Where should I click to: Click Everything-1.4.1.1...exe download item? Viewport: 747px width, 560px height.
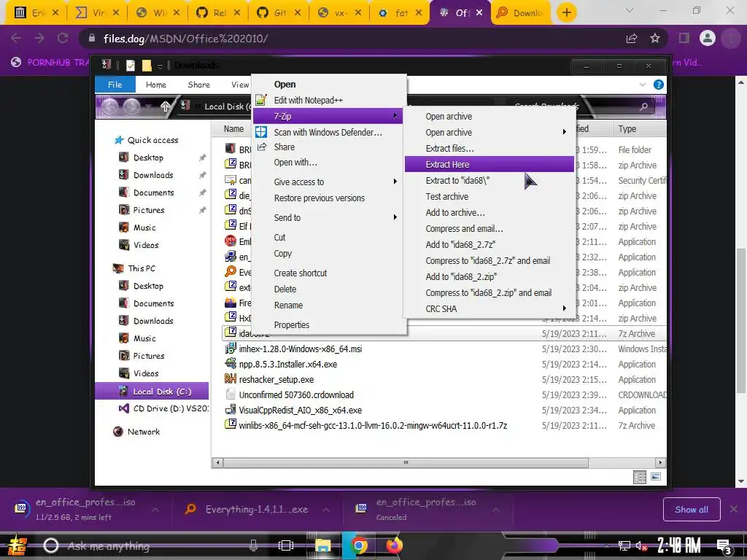click(x=247, y=510)
